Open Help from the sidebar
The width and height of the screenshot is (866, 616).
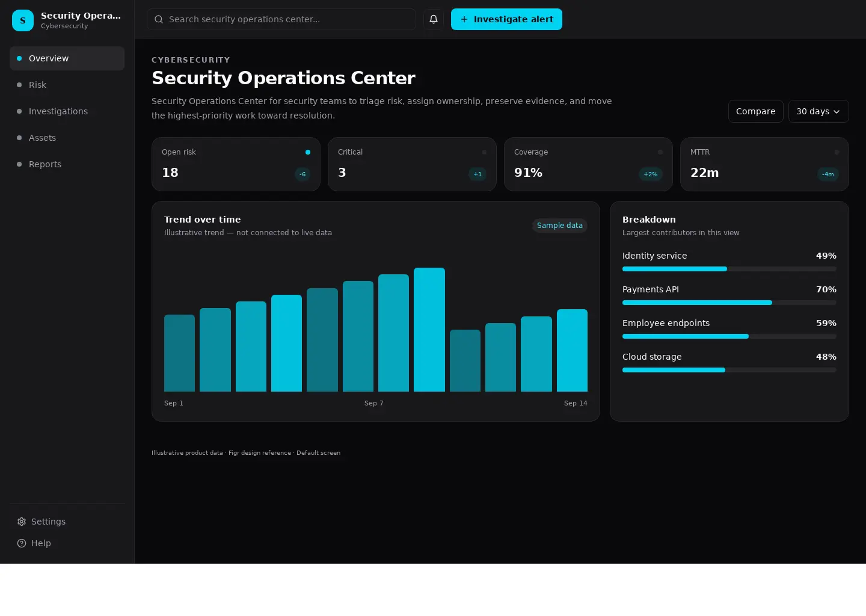coord(67,543)
